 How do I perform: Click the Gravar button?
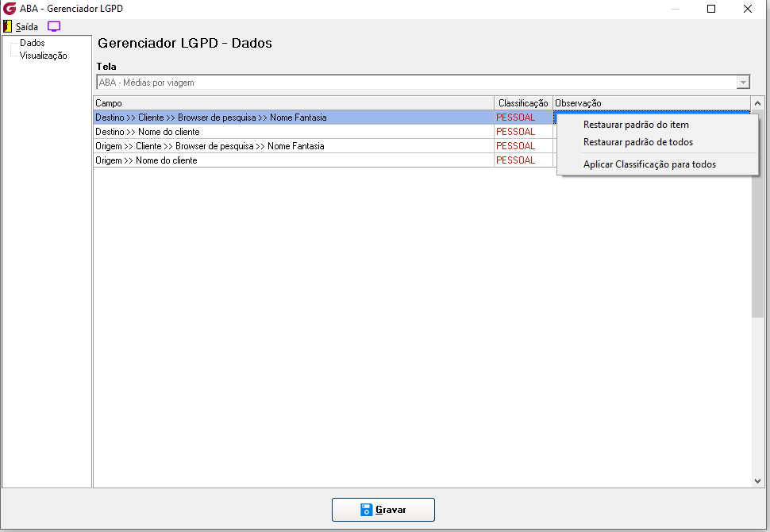pos(383,510)
